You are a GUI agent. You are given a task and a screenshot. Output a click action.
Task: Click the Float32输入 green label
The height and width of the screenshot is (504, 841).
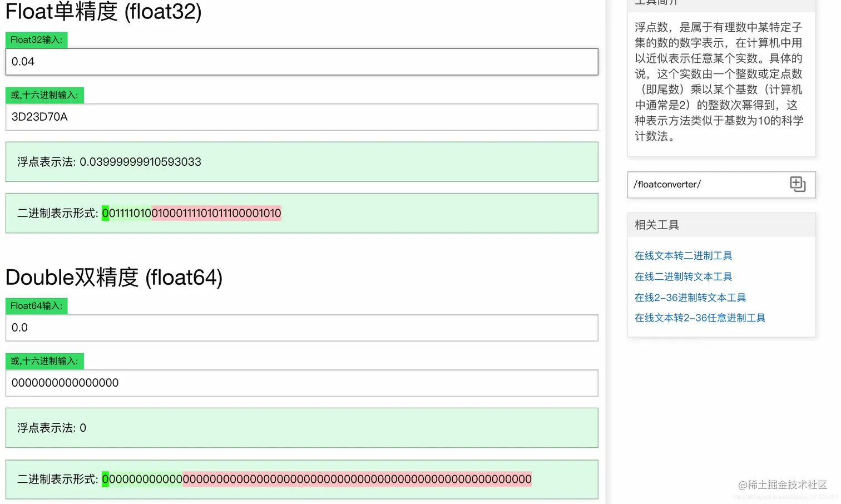coord(36,40)
